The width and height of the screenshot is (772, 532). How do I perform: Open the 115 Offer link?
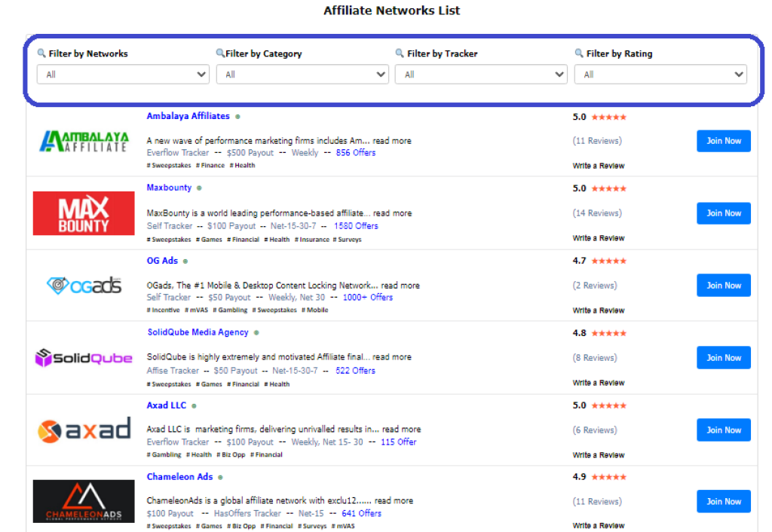click(x=398, y=442)
